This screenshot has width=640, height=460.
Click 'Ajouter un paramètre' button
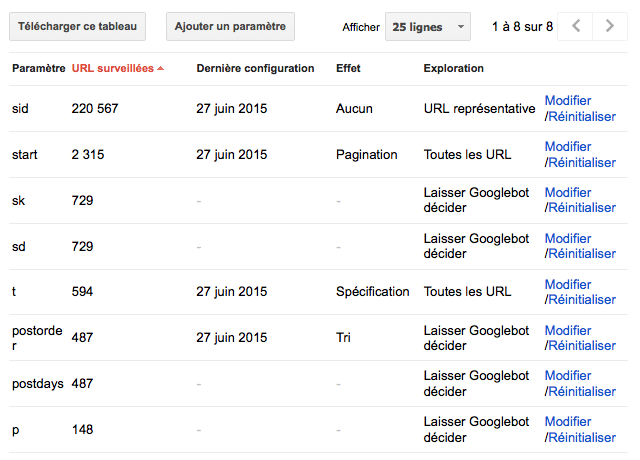click(x=230, y=27)
